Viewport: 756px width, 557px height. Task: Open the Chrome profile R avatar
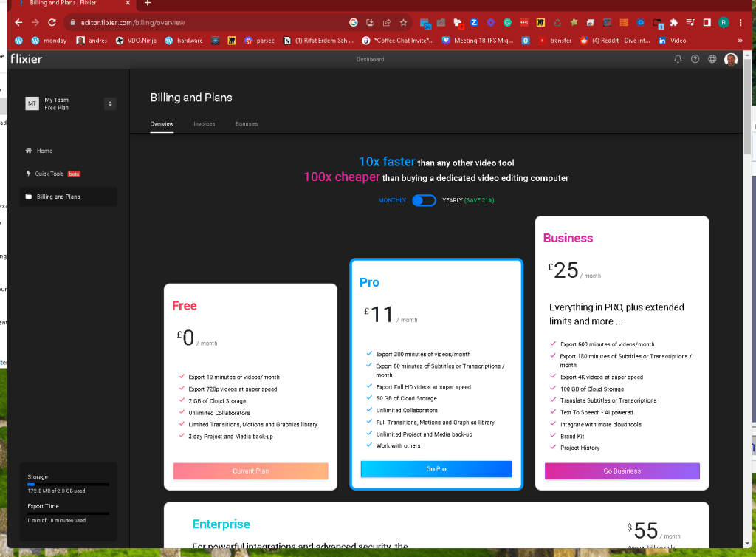coord(724,22)
